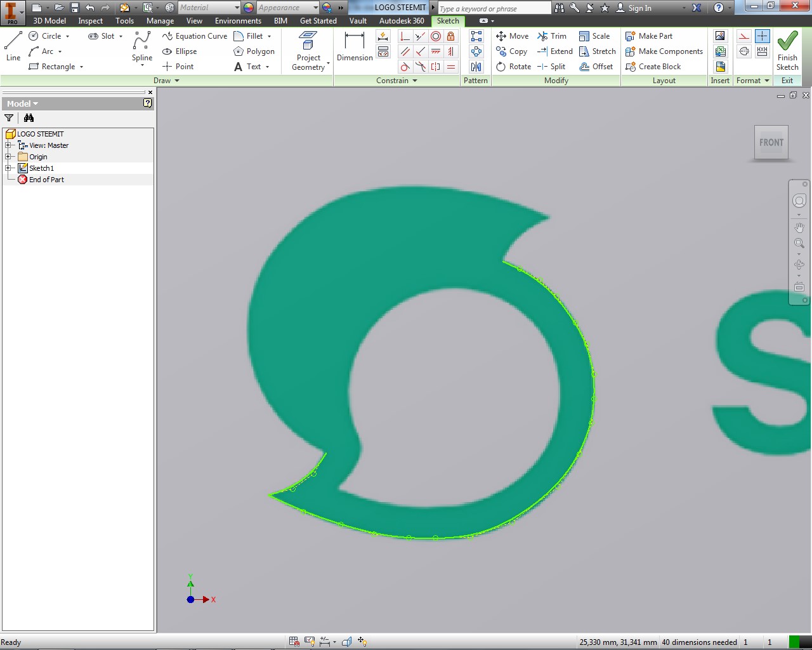Click the Trim button
This screenshot has width=812, height=650.
pos(552,36)
